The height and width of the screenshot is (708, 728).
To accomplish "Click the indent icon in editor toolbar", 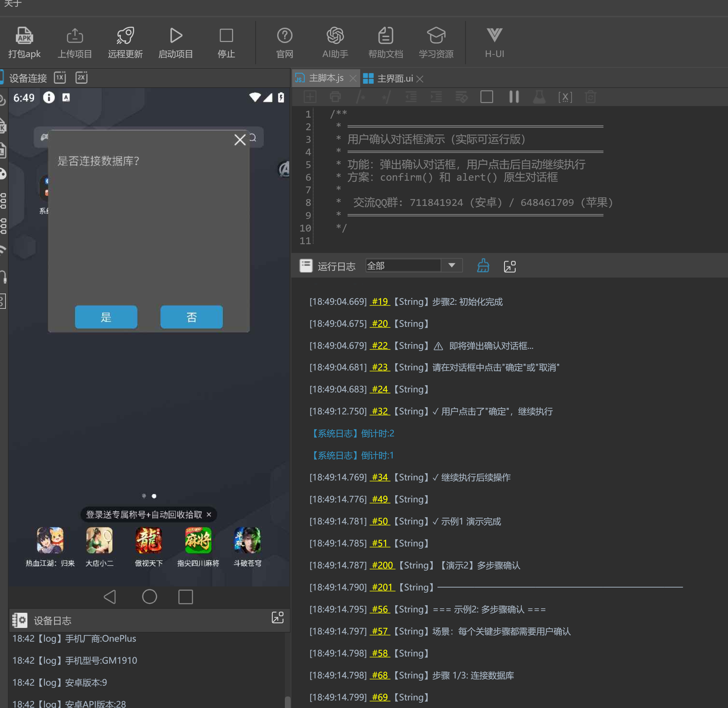I will point(436,97).
